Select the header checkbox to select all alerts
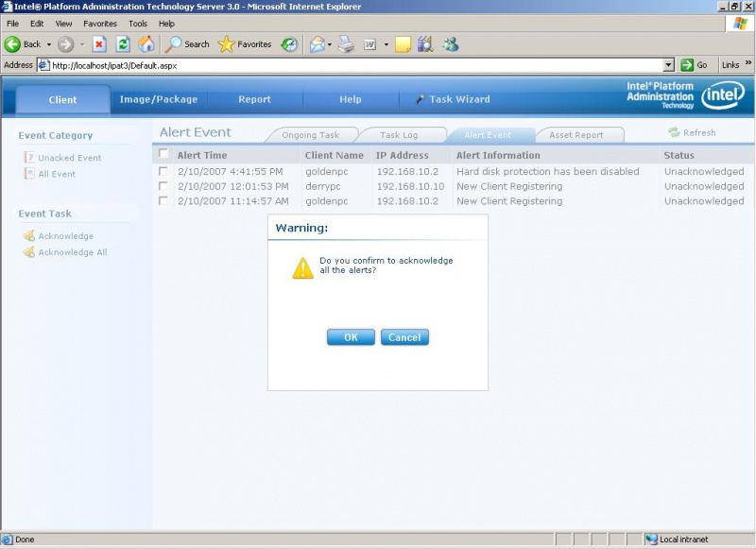Screen dimensions: 756x549 click(x=164, y=153)
